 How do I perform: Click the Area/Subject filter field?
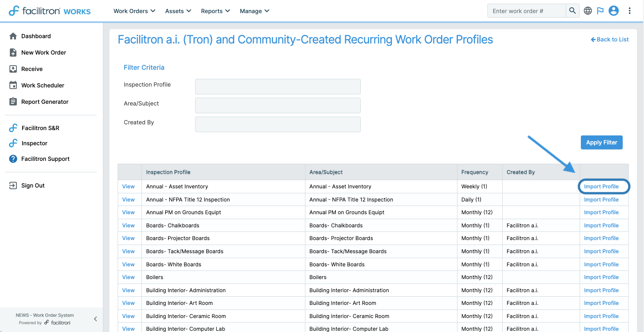tap(278, 105)
